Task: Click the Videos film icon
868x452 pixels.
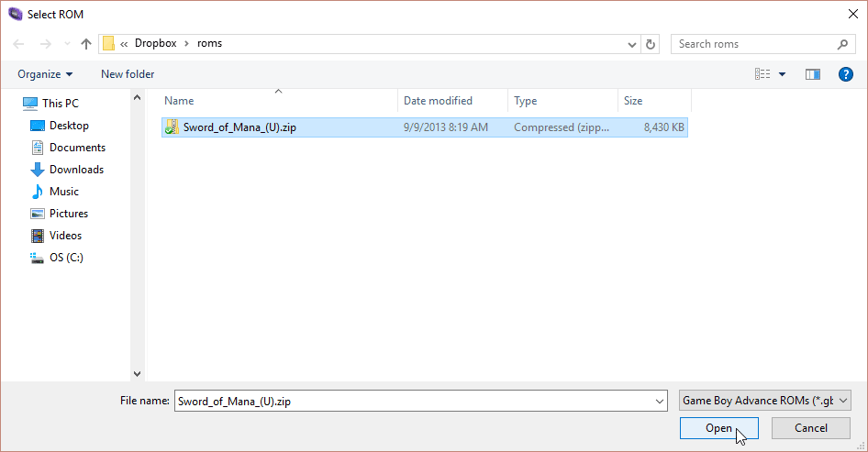Action: click(x=37, y=236)
